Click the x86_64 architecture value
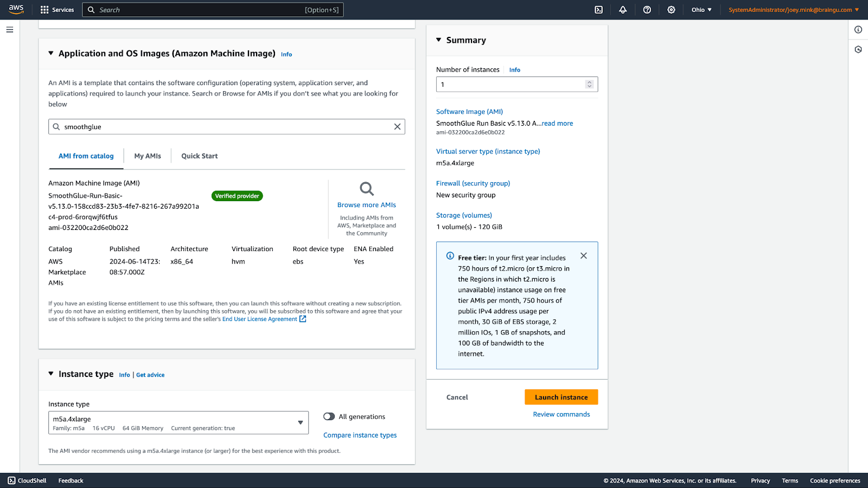868x488 pixels. [182, 261]
